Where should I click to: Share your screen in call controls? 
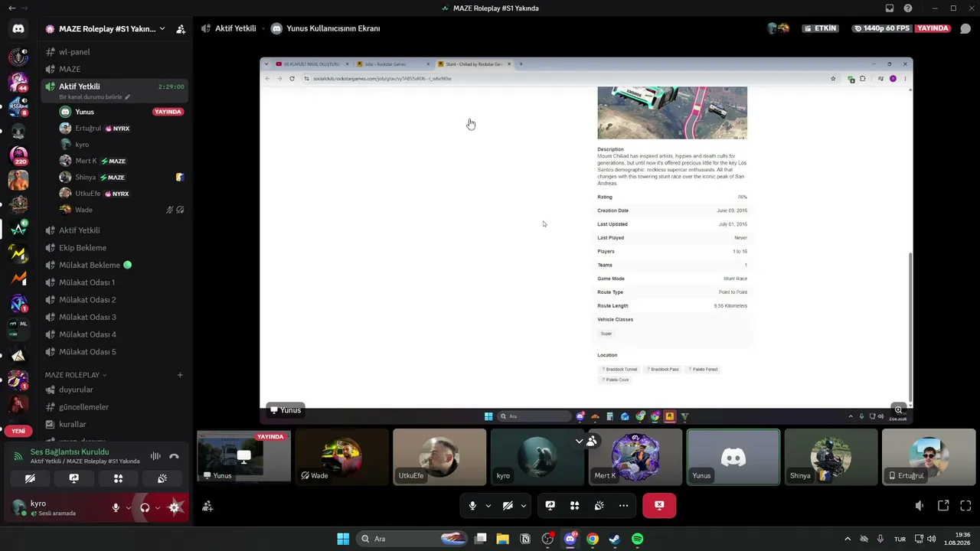550,506
